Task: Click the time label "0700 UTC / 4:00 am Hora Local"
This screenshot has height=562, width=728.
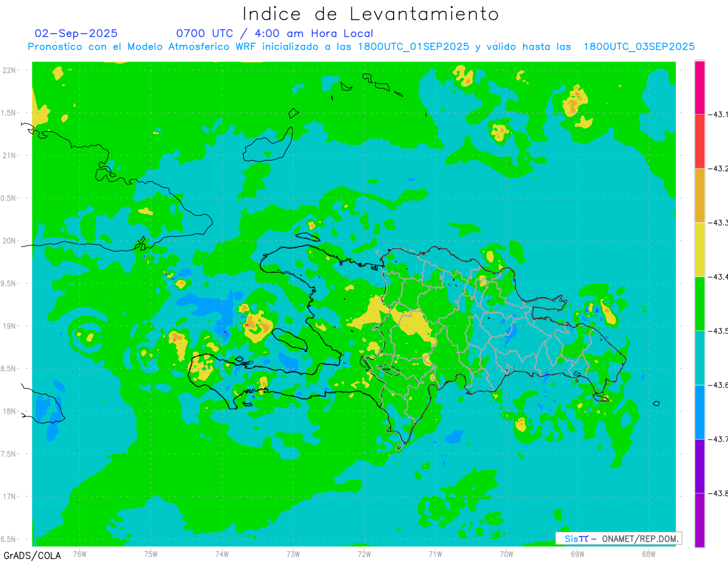Action: click(275, 33)
